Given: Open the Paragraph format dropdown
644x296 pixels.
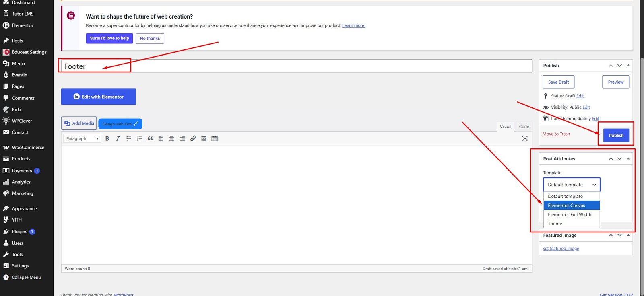Looking at the screenshot, I should (x=82, y=138).
